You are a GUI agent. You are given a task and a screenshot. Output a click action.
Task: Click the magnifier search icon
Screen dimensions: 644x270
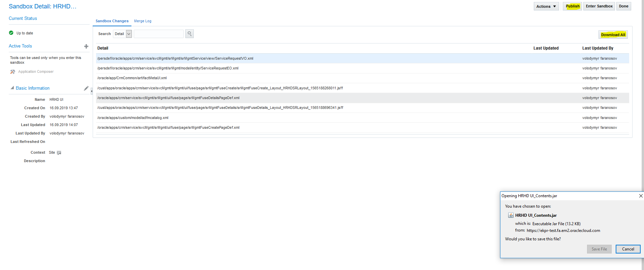click(189, 34)
